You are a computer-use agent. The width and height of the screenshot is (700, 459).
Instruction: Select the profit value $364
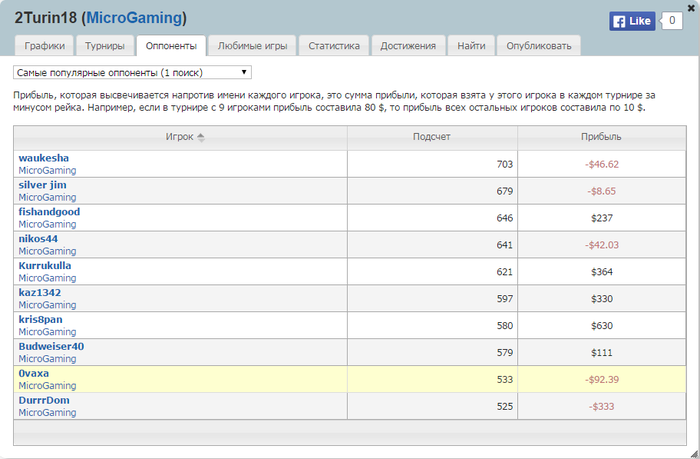tap(602, 272)
